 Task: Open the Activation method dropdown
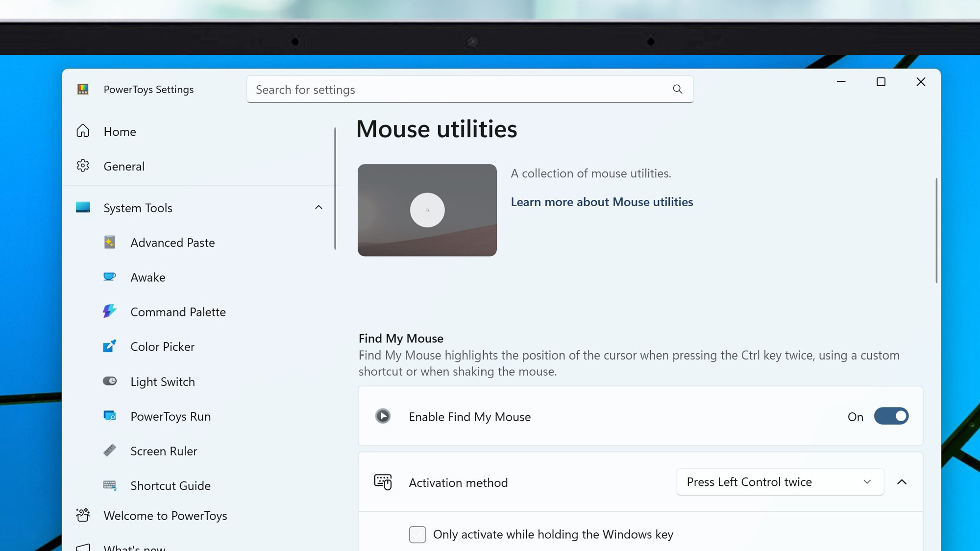(x=780, y=482)
